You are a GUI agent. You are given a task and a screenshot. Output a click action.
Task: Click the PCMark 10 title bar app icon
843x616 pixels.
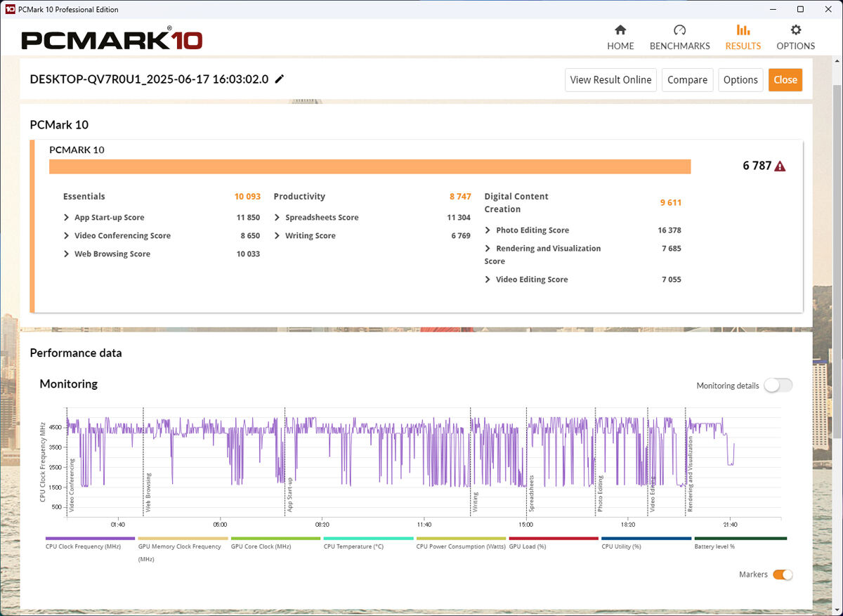[x=10, y=9]
